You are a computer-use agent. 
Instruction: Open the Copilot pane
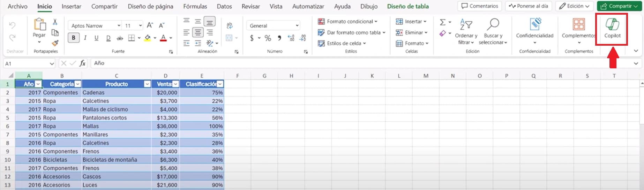click(612, 29)
